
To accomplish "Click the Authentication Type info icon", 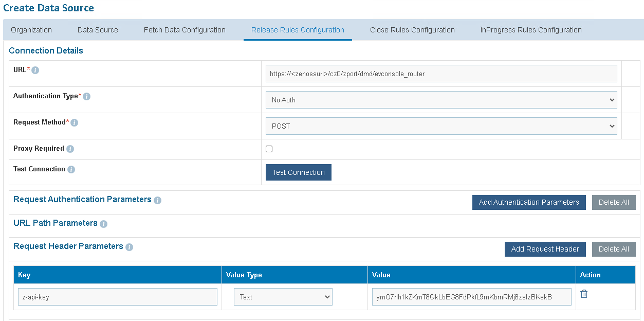I will (87, 97).
